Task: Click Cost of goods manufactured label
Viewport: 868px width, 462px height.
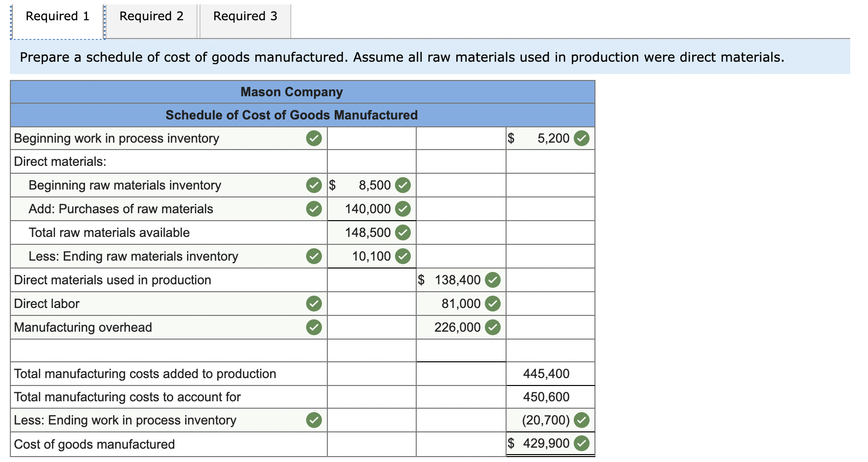Action: [94, 444]
